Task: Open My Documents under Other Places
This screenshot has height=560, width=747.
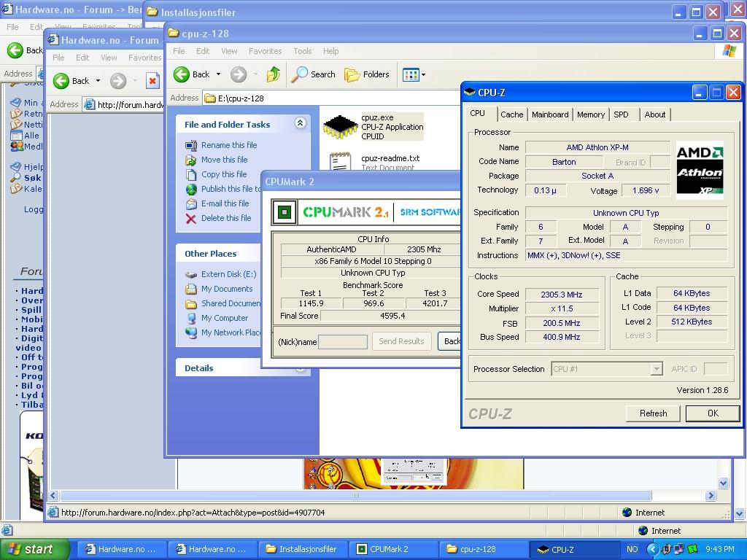Action: (227, 289)
